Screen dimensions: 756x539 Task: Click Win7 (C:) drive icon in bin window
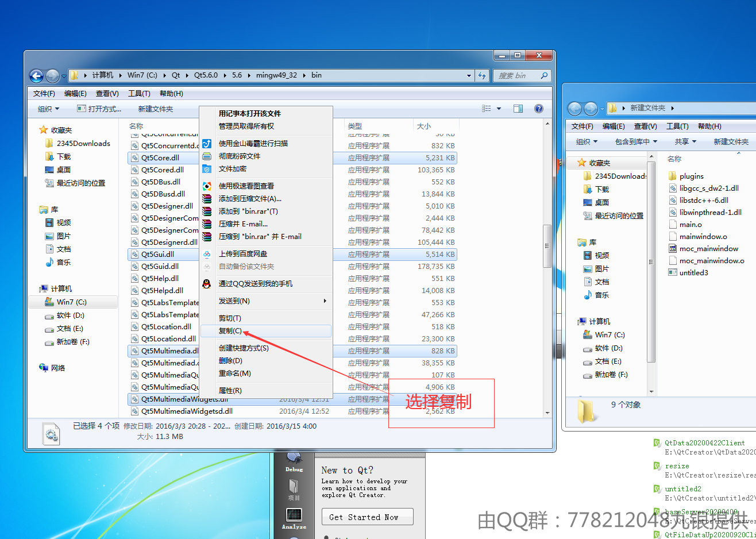point(49,302)
